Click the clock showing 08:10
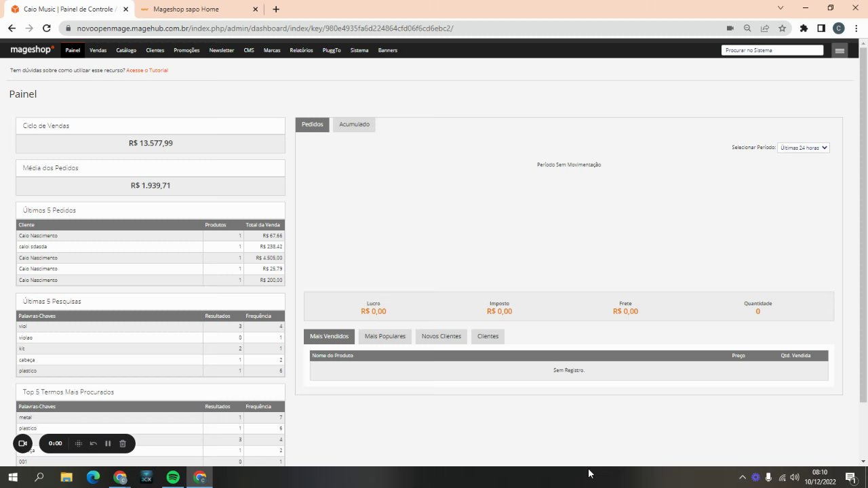 pos(819,472)
